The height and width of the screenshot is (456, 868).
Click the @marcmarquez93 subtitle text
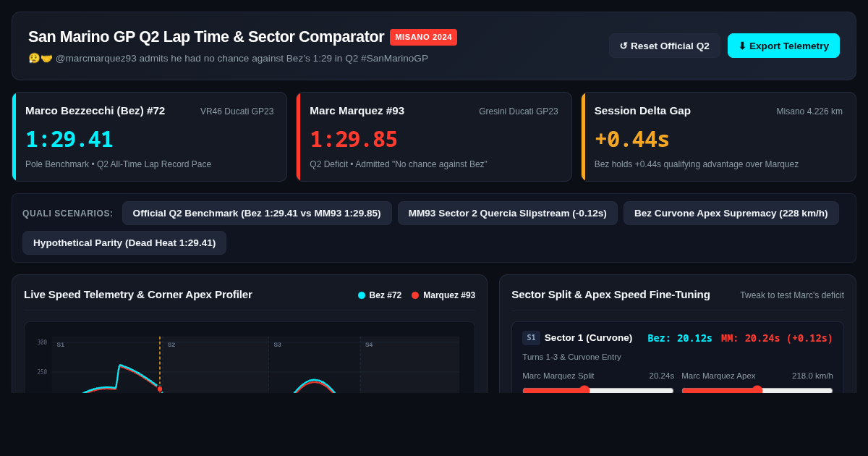(x=228, y=58)
